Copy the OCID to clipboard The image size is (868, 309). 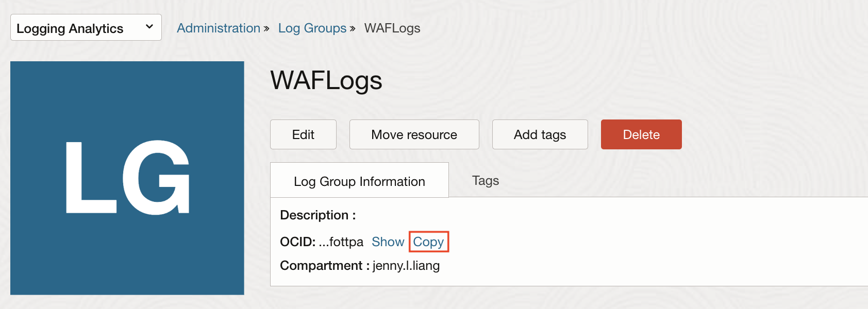428,242
